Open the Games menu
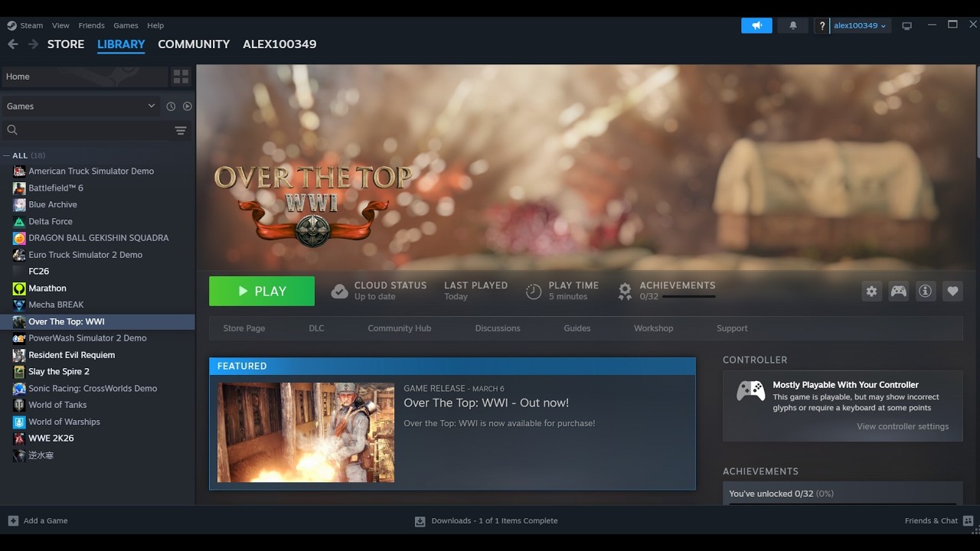Viewport: 980px width, 551px height. pos(126,25)
